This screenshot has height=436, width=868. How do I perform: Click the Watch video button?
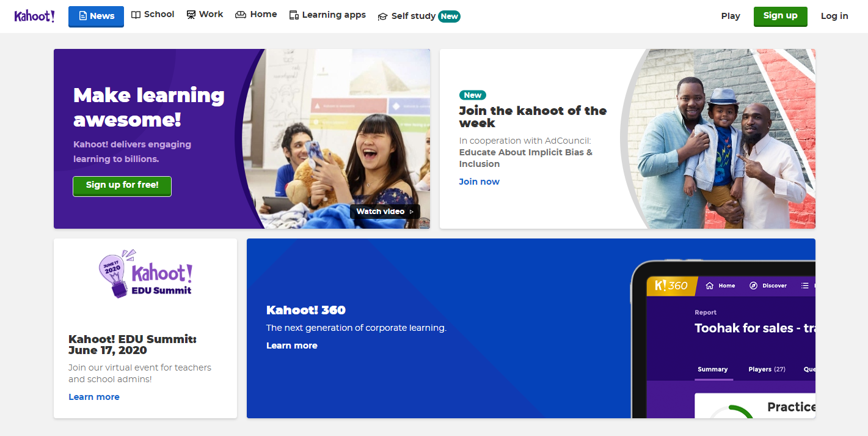(x=385, y=212)
